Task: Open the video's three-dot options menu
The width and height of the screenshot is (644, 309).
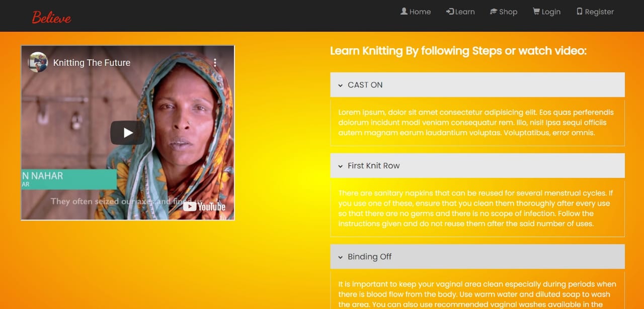Action: point(215,63)
